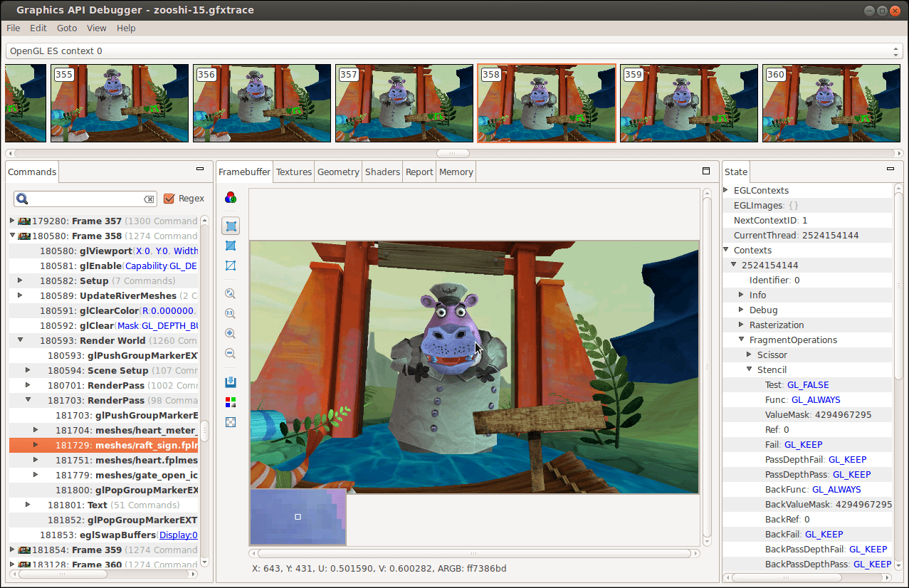Select the frame 360 thumbnail
The height and width of the screenshot is (588, 909).
pos(831,104)
